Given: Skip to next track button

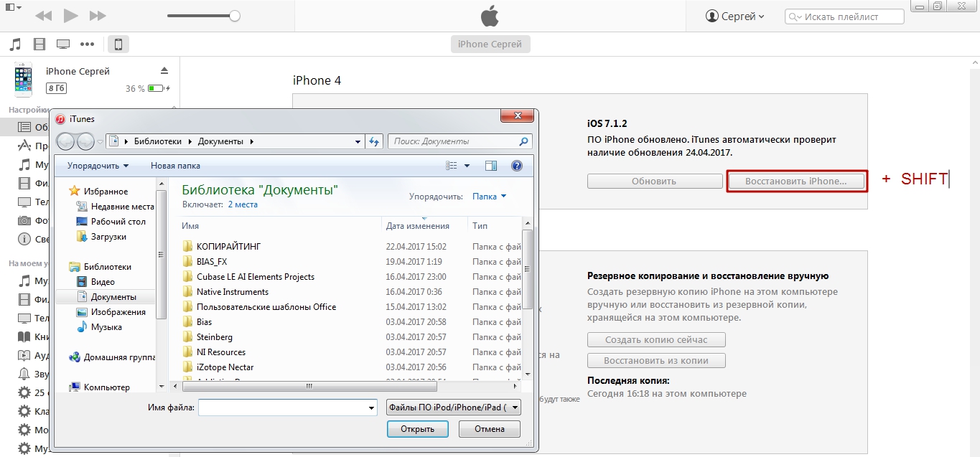Looking at the screenshot, I should 98,16.
